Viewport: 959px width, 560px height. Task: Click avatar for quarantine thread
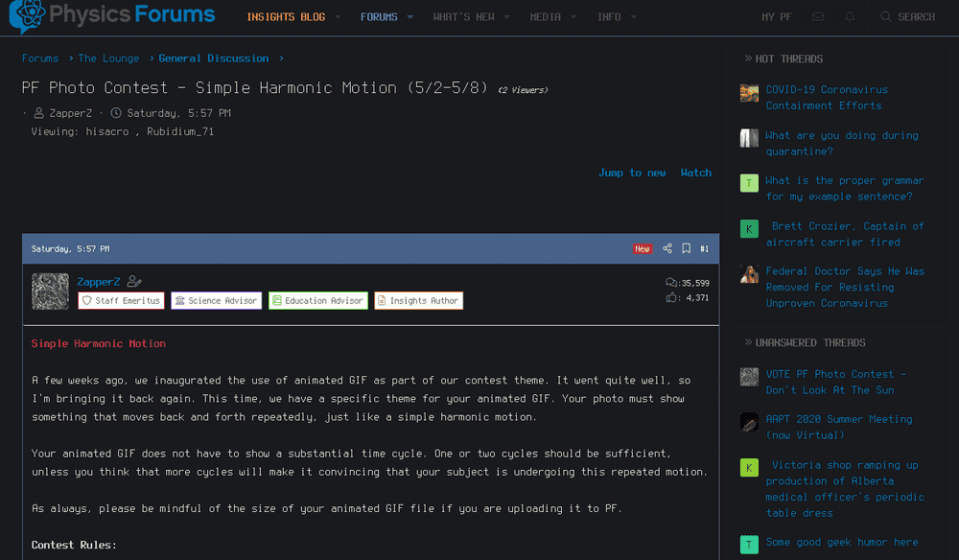749,138
